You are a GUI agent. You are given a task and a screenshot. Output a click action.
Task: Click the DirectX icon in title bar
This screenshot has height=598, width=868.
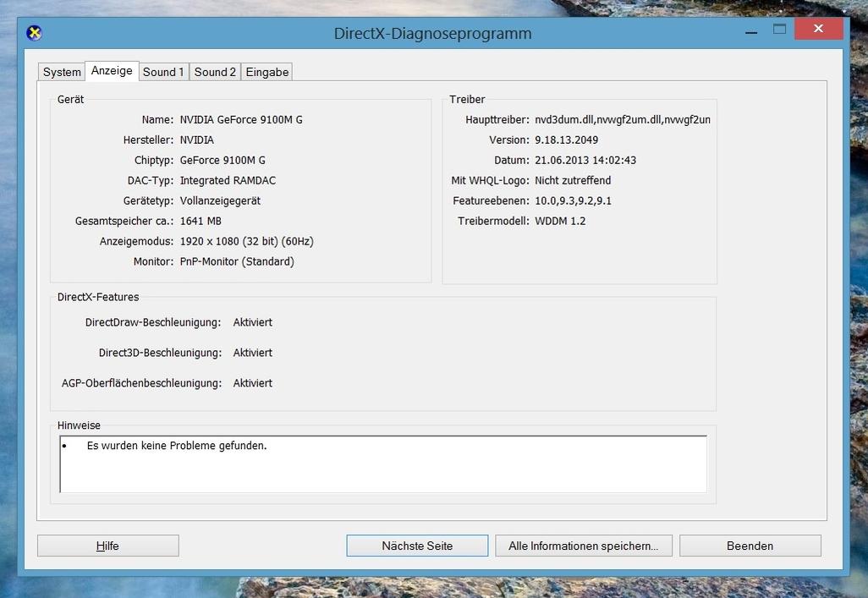[34, 33]
